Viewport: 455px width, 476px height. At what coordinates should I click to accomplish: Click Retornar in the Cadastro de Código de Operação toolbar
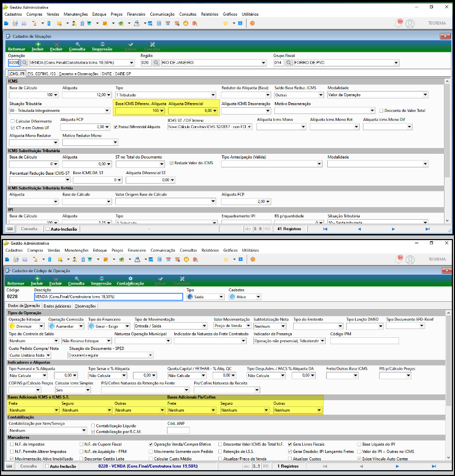pyautogui.click(x=16, y=281)
